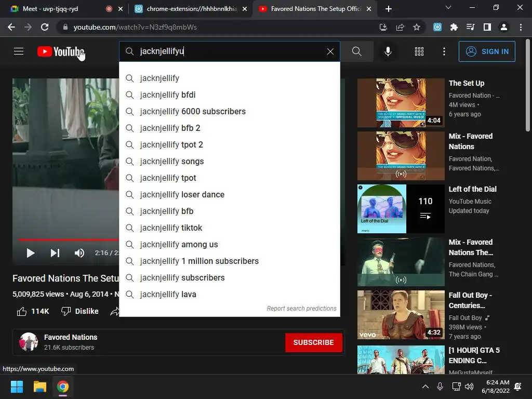Close the Meet tab
The width and height of the screenshot is (532, 399).
pyautogui.click(x=121, y=9)
